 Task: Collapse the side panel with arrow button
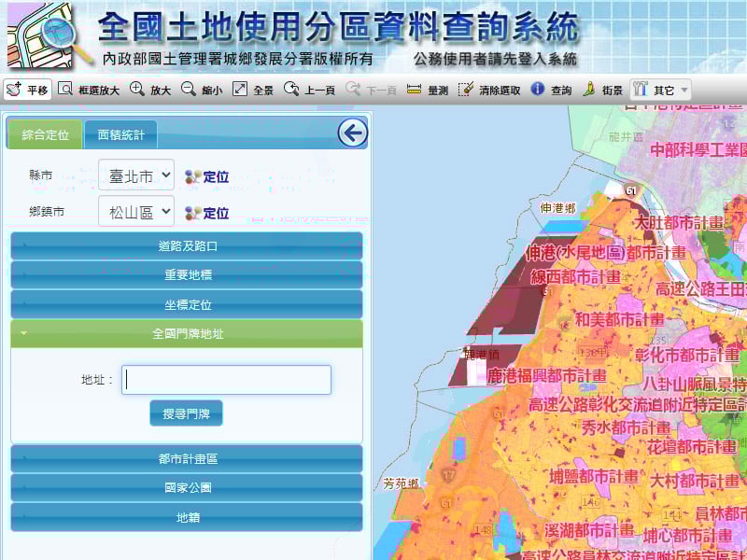(352, 133)
